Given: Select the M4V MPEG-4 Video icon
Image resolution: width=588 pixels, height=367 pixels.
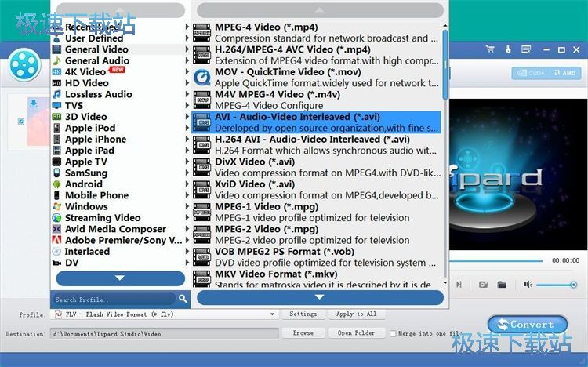Looking at the screenshot, I should pos(201,100).
